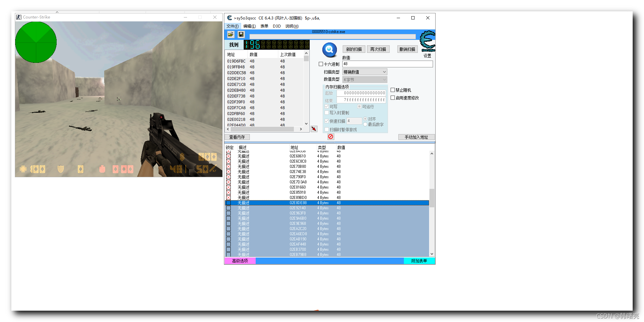Select the address list row 02EAF448
This screenshot has height=322, width=644.
click(327, 244)
